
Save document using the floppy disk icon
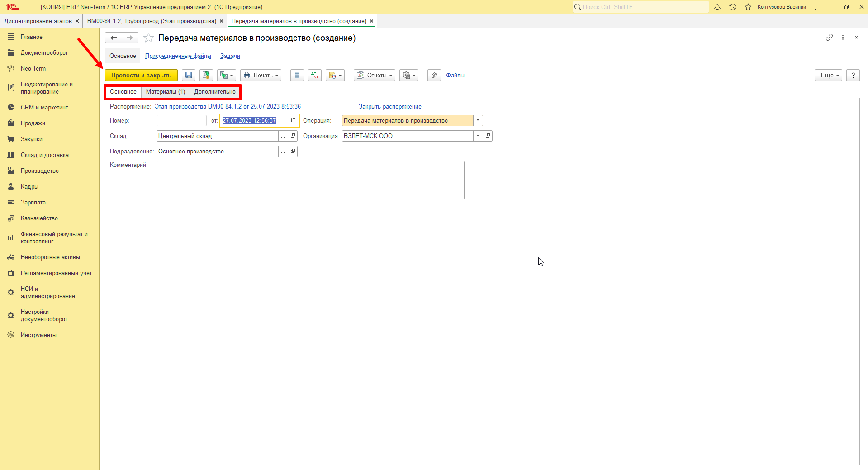point(189,75)
